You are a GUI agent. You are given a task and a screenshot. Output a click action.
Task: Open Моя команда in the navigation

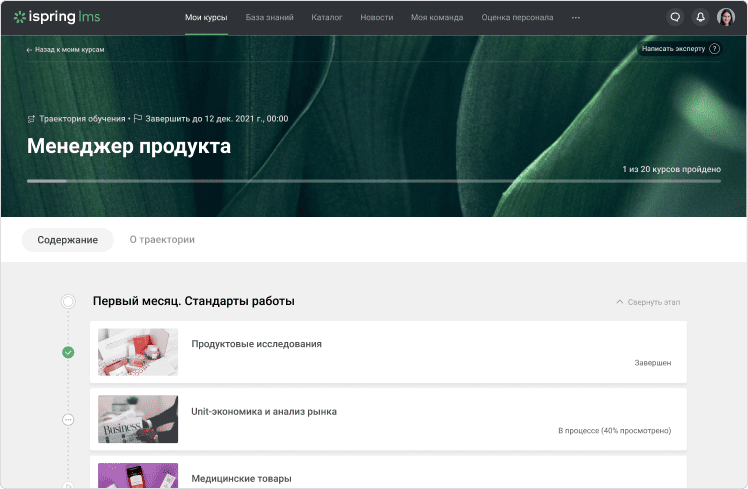437,18
